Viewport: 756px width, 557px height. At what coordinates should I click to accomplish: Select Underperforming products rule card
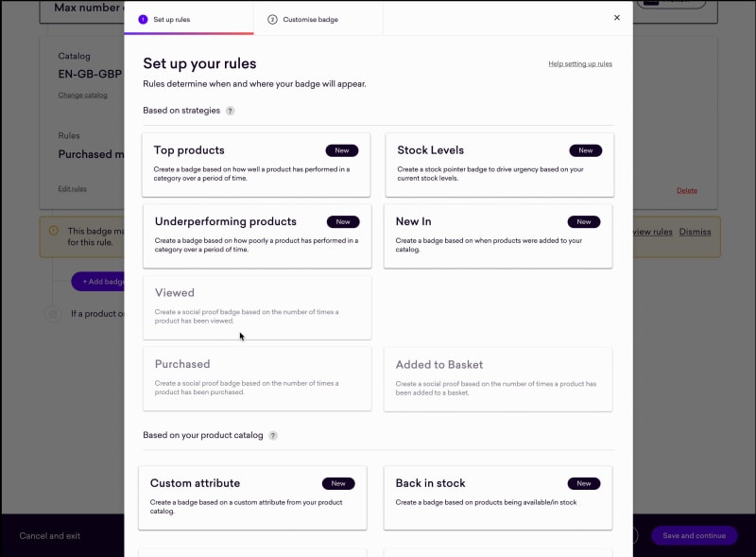tap(256, 235)
